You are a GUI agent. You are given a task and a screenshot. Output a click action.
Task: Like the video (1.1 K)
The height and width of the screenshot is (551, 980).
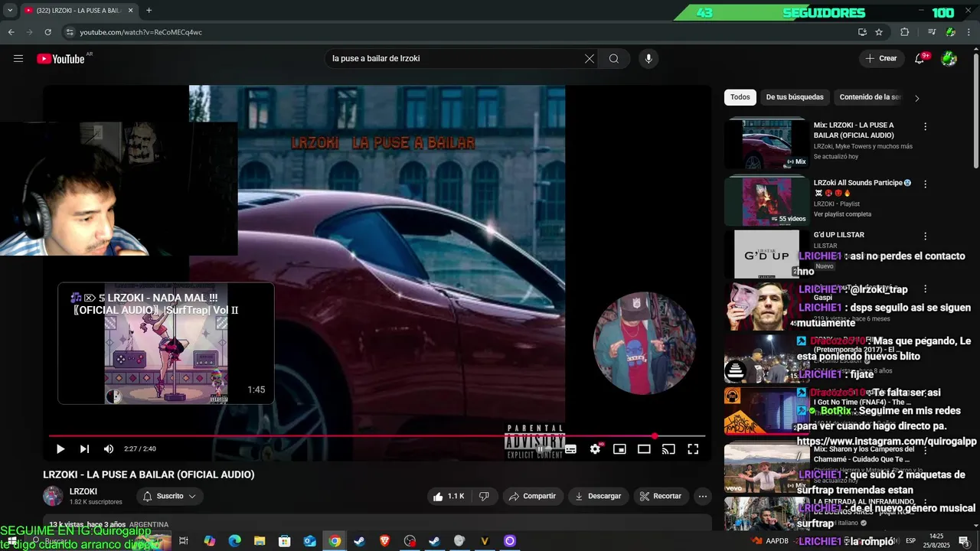pos(449,496)
